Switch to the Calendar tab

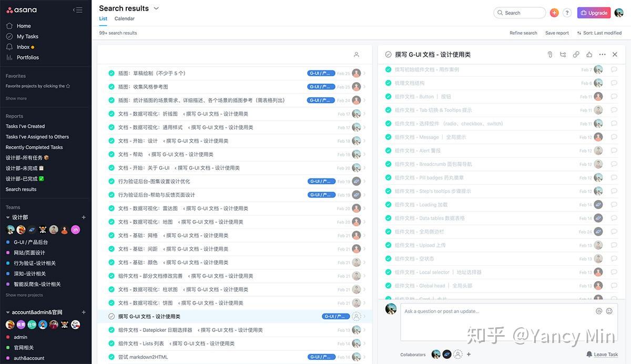click(x=124, y=18)
